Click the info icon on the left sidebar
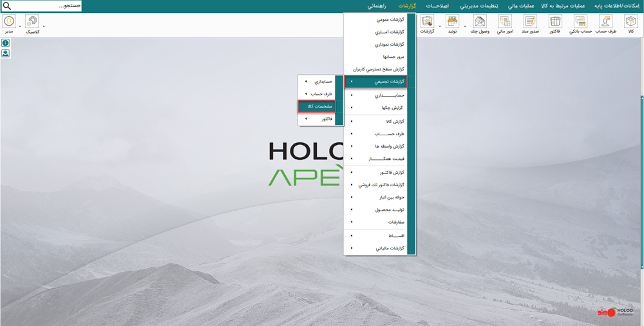 click(x=5, y=43)
